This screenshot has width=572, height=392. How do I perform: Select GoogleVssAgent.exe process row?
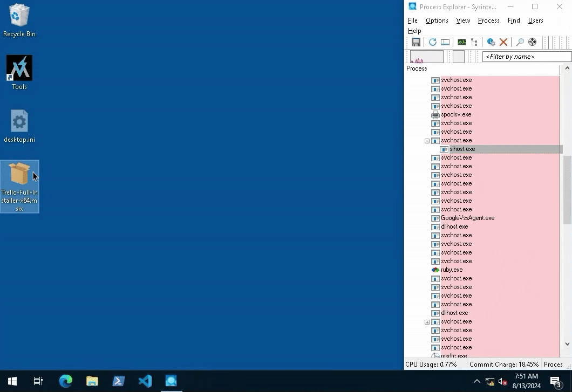point(467,218)
